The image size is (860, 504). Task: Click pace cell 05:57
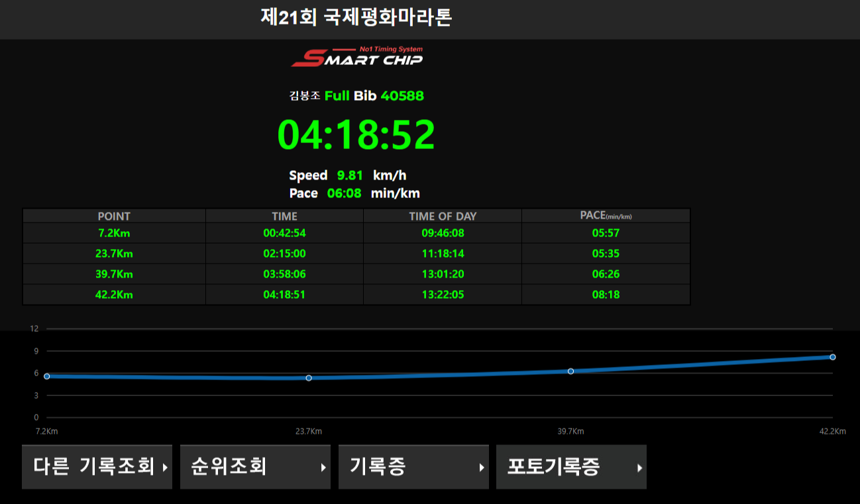pyautogui.click(x=606, y=233)
